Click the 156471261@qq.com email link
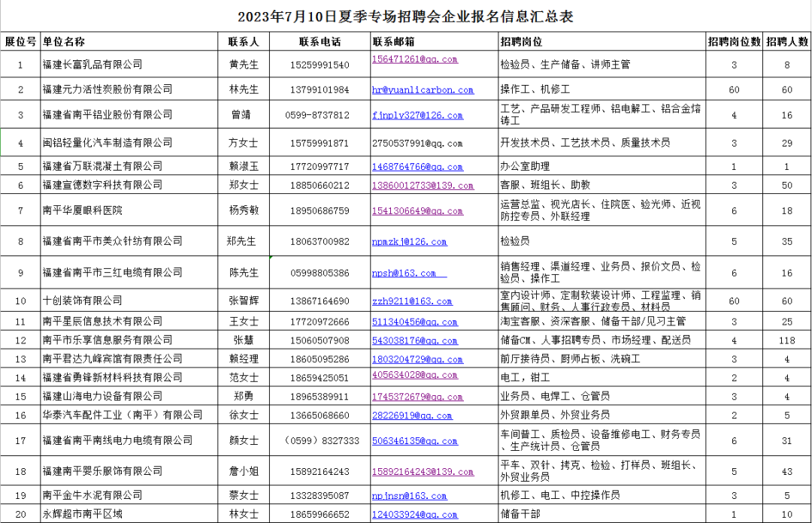 [414, 59]
